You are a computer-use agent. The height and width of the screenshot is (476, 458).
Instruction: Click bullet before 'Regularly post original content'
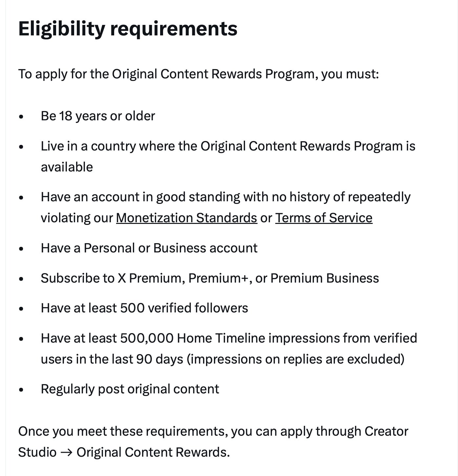[x=21, y=389]
